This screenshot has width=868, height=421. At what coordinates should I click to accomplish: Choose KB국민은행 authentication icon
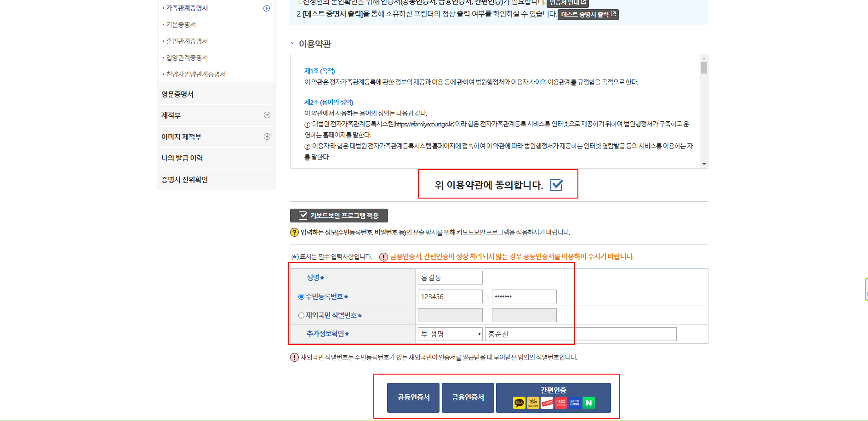[x=533, y=403]
